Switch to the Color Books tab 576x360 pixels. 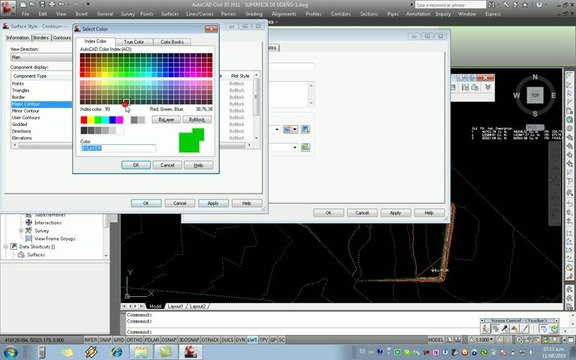point(172,42)
